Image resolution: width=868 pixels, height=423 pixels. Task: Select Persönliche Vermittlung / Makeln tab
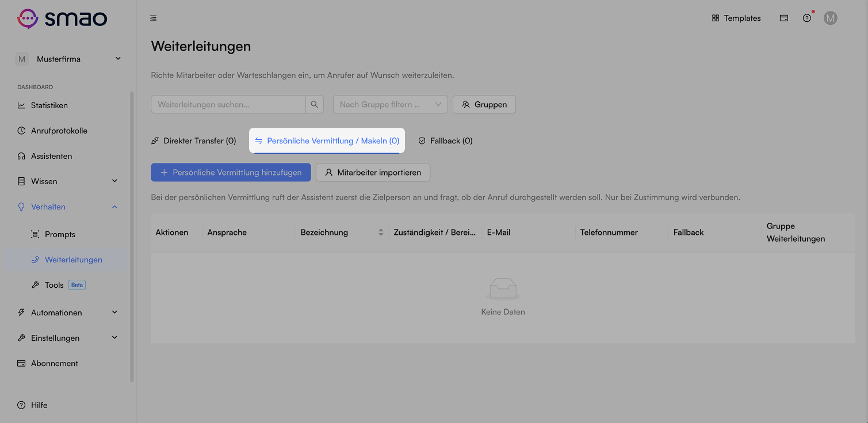click(327, 140)
